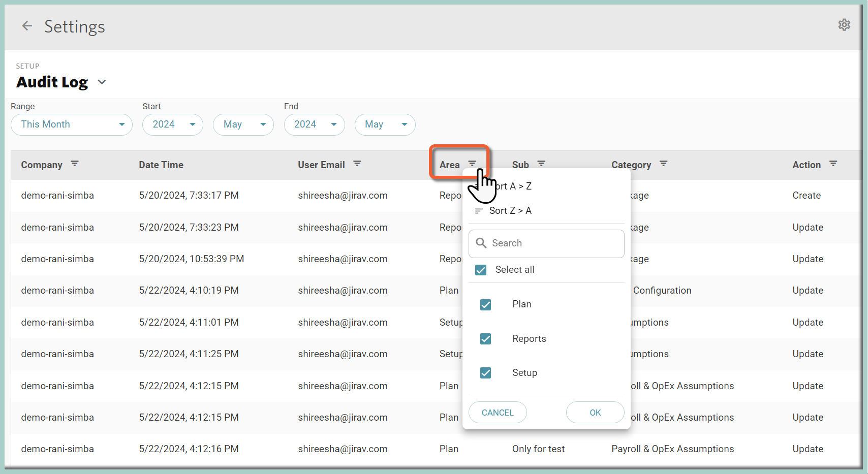Choose Sort Z > A option
868x474 pixels.
(x=510, y=211)
